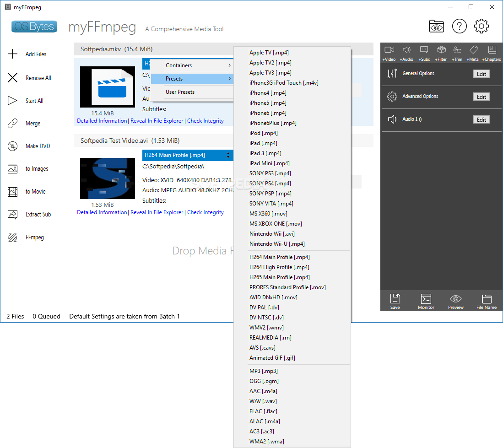Choose FLAC [.flac] audio preset

click(292, 411)
